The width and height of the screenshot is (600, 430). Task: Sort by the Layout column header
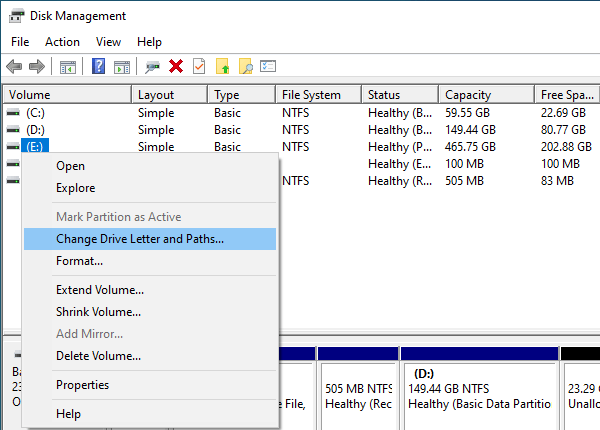[x=170, y=95]
